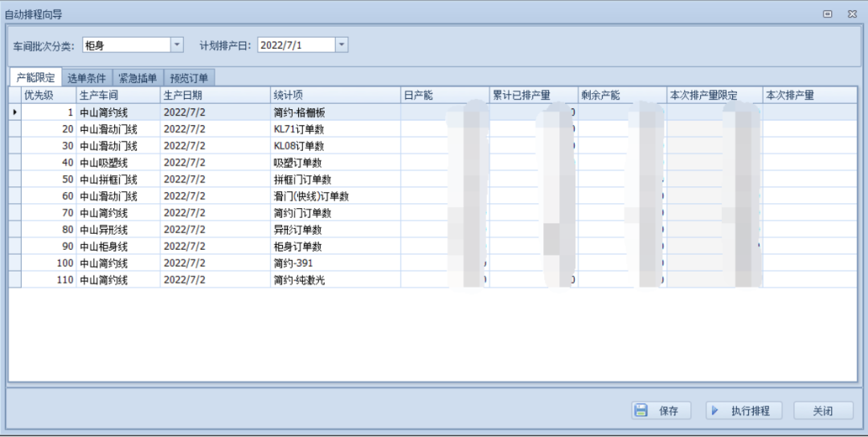Close the 自动排程向导 window
868x437 pixels.
point(852,14)
